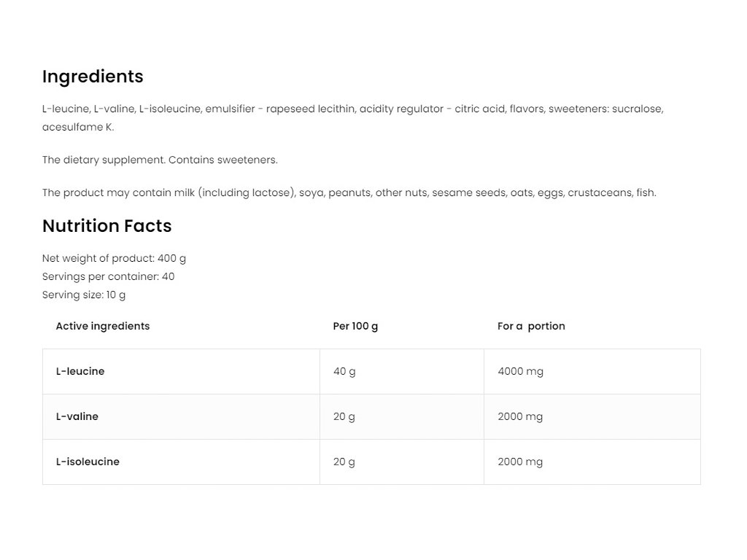The image size is (747, 560).
Task: Click the 40 g cell for L-leucine
Action: click(x=344, y=372)
